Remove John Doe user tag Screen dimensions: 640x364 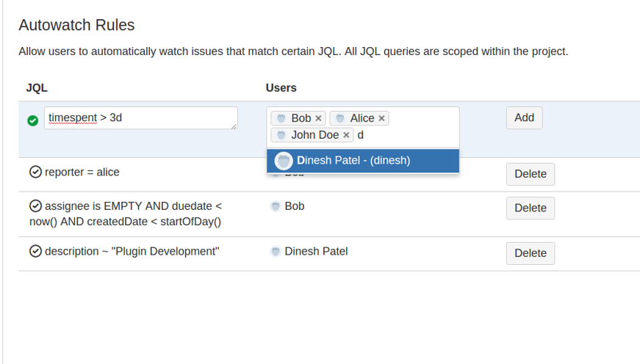point(346,135)
